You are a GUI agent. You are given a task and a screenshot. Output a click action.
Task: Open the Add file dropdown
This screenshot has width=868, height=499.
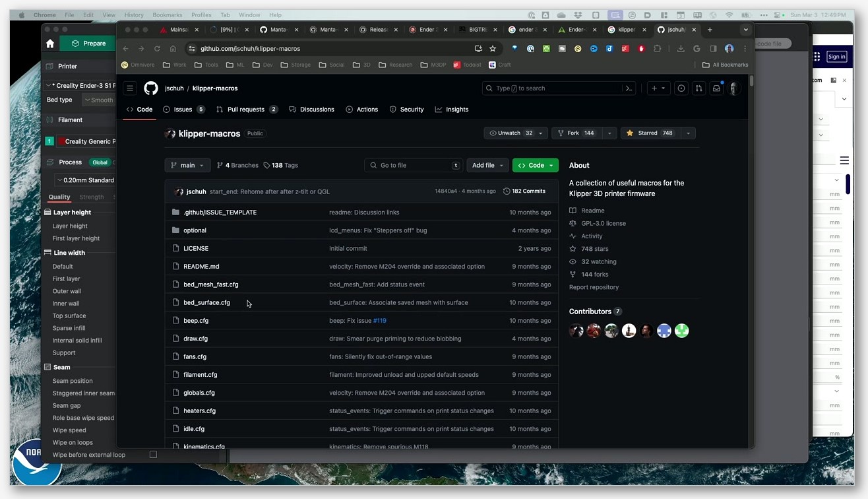tap(487, 165)
